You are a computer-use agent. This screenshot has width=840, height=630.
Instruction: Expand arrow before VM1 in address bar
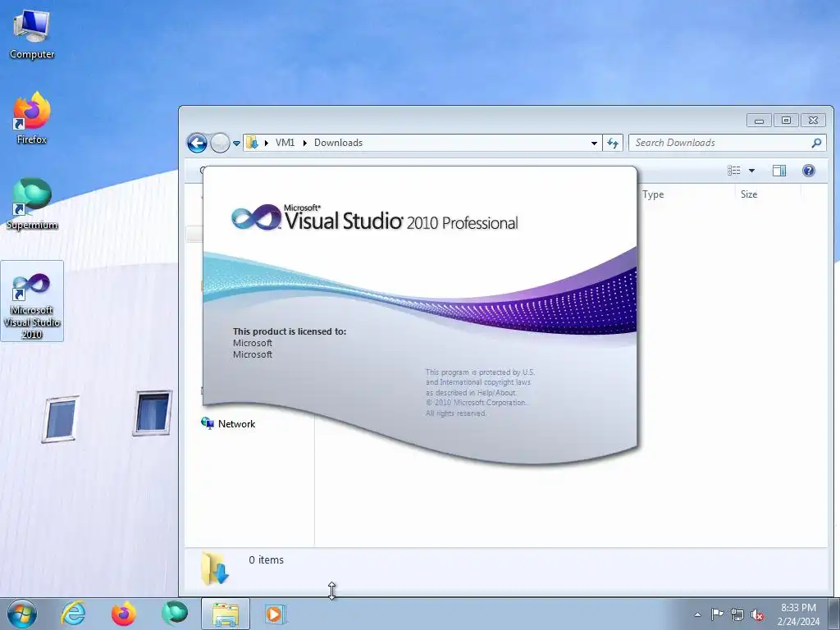(x=267, y=143)
